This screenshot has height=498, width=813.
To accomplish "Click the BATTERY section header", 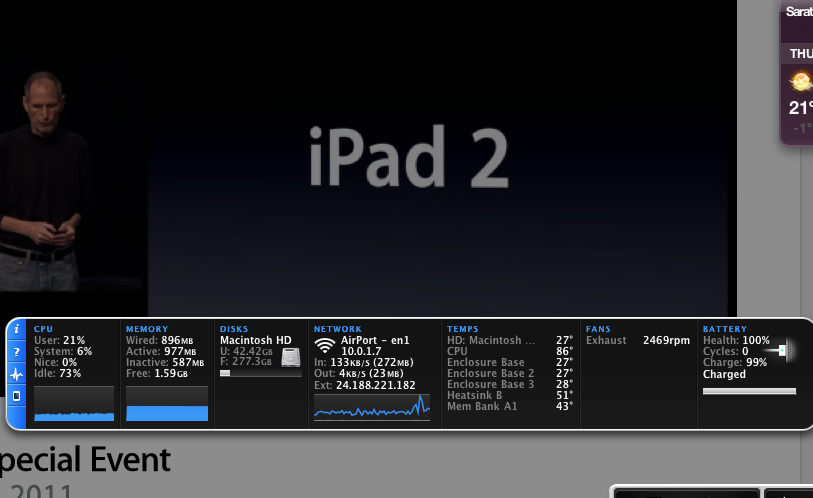I will [725, 329].
